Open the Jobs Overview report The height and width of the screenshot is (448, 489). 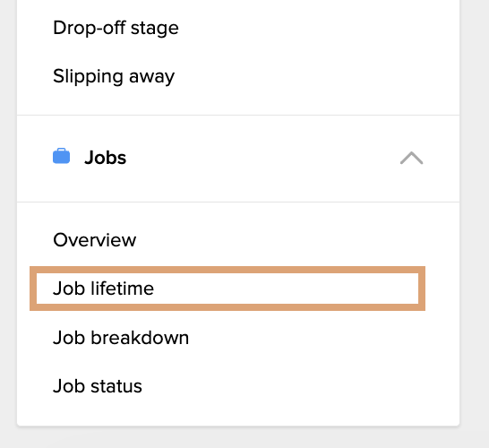tap(95, 240)
